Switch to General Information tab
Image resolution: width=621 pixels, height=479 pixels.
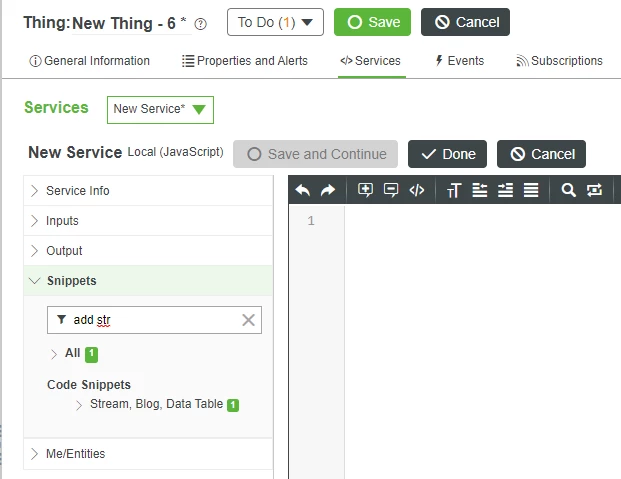[90, 61]
